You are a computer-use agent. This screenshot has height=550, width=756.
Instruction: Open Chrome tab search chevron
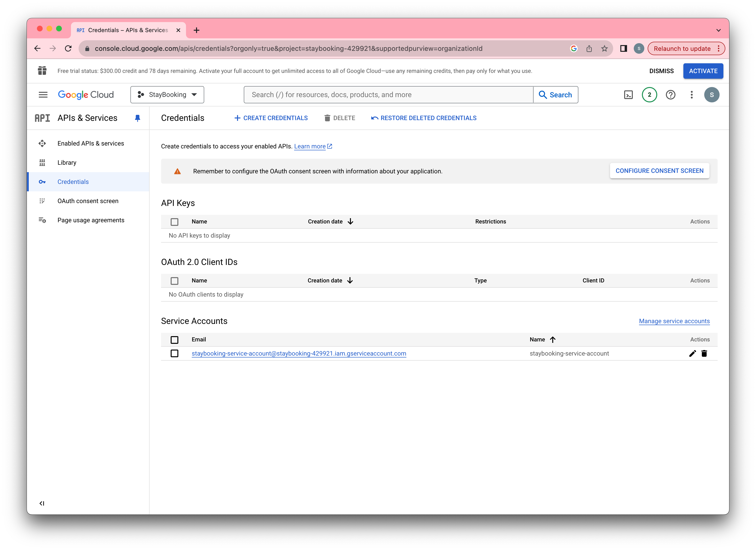pyautogui.click(x=718, y=30)
